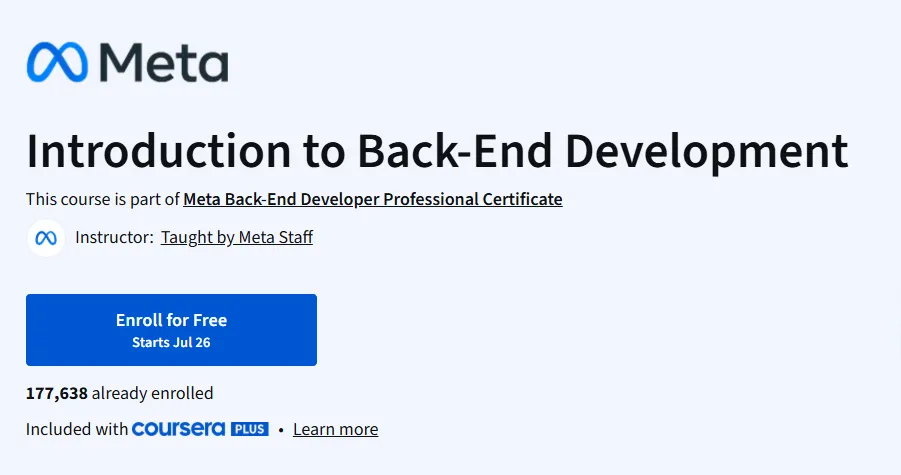
Task: Click the round Meta instructor avatar
Action: tap(46, 238)
